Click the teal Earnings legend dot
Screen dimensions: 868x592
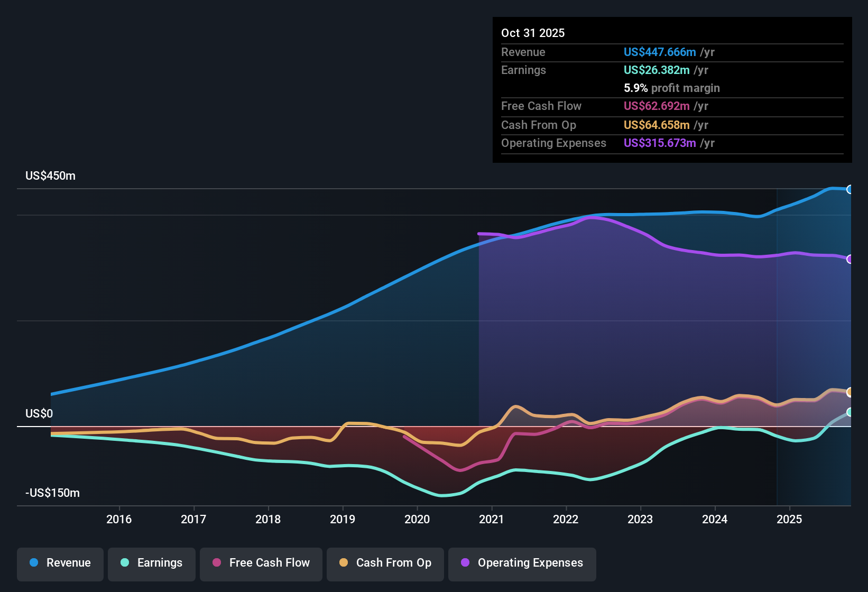coord(125,563)
